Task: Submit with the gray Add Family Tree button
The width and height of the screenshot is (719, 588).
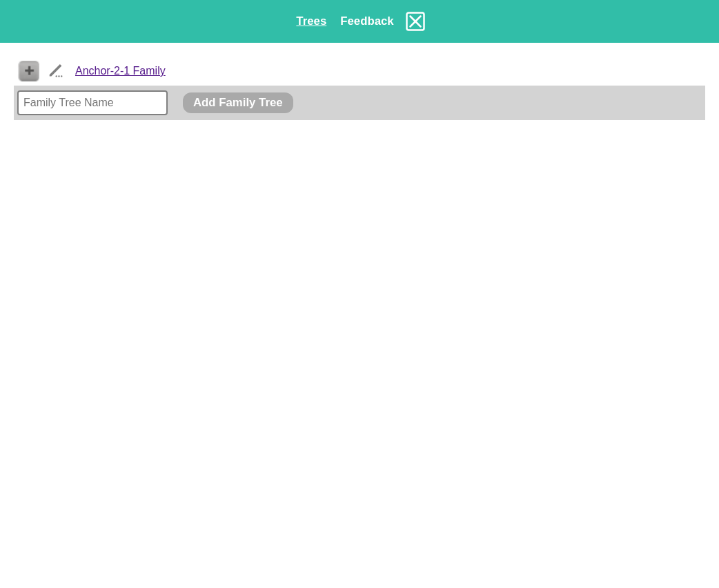Action: tap(237, 103)
